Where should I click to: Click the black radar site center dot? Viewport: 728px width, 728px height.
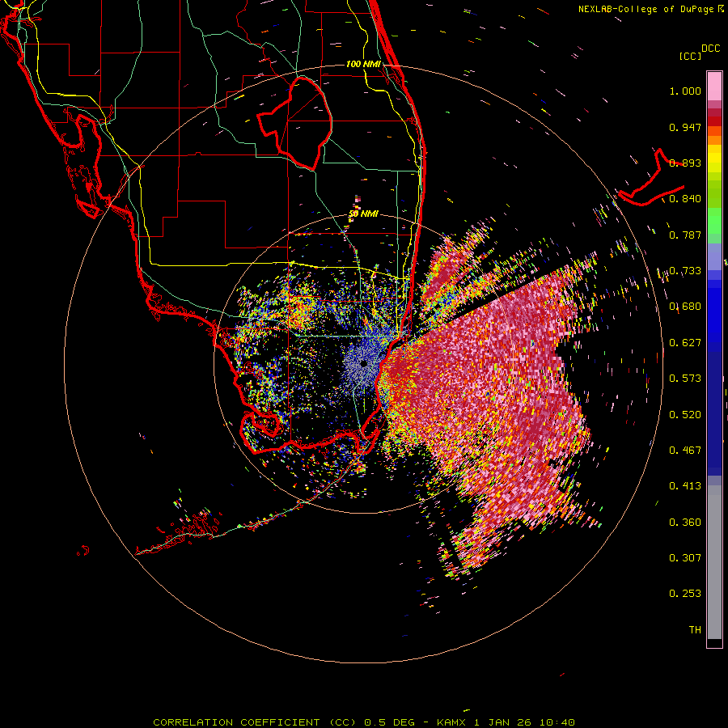pos(363,364)
